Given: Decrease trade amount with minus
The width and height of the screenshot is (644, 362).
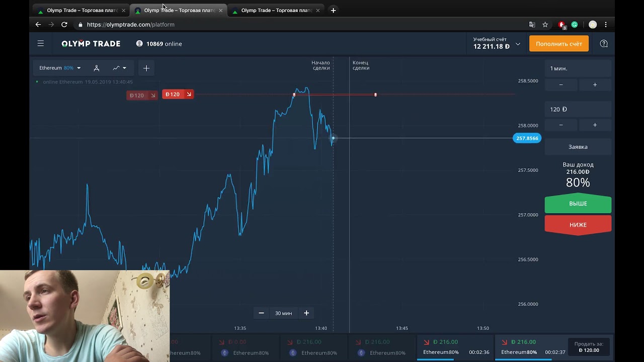Looking at the screenshot, I should tap(561, 125).
